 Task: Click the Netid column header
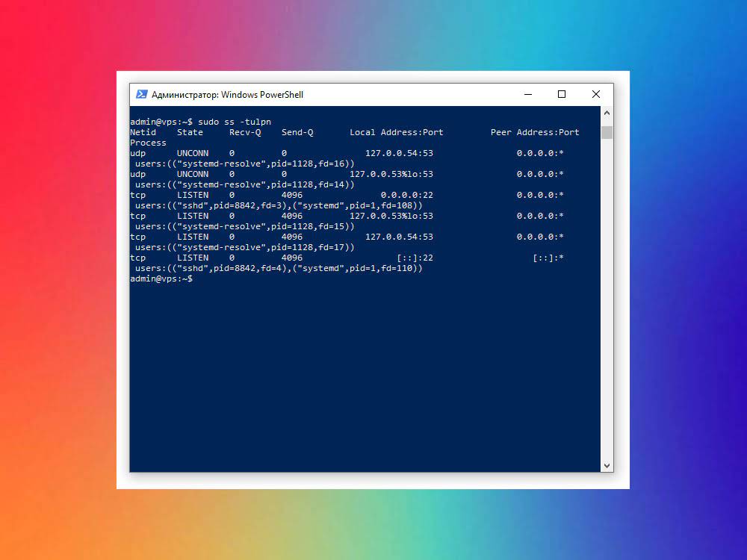[143, 132]
